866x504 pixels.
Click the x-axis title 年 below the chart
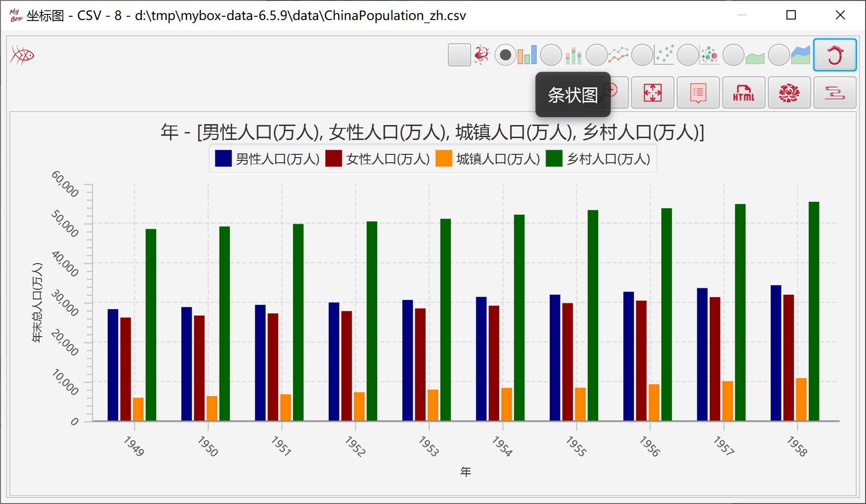pyautogui.click(x=466, y=472)
